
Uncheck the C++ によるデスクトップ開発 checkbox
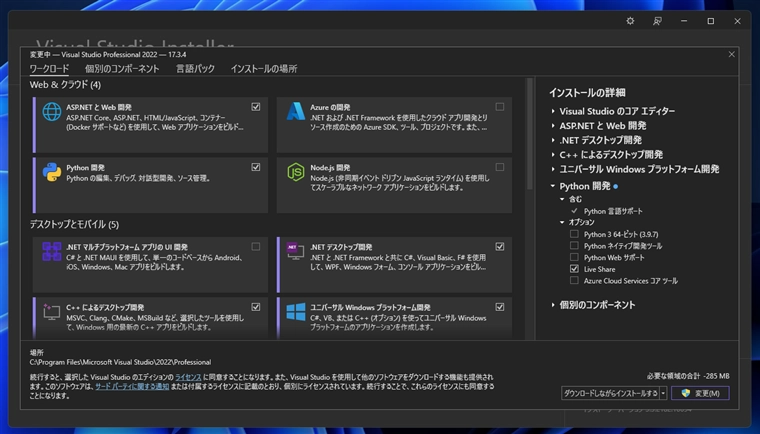[256, 307]
